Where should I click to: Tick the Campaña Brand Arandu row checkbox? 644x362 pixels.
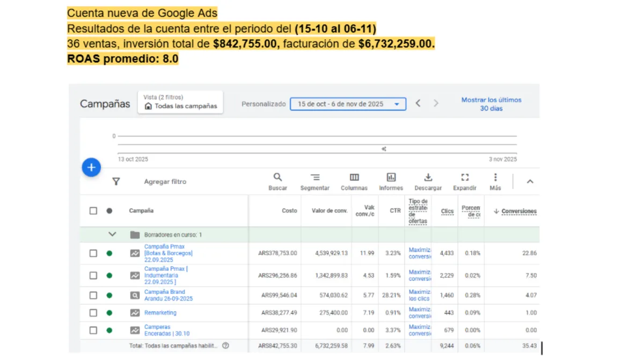tap(93, 295)
